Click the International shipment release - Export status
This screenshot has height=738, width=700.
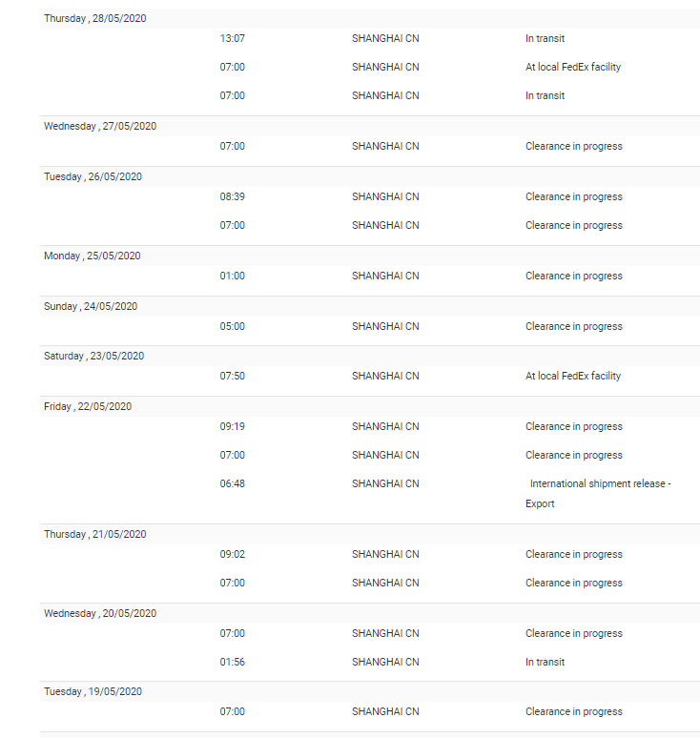pos(598,493)
